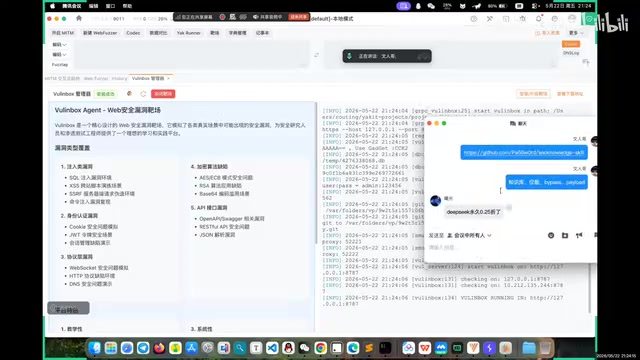Launch Safari from the Dock
Viewport: 640px width, 360px height.
click(x=127, y=348)
